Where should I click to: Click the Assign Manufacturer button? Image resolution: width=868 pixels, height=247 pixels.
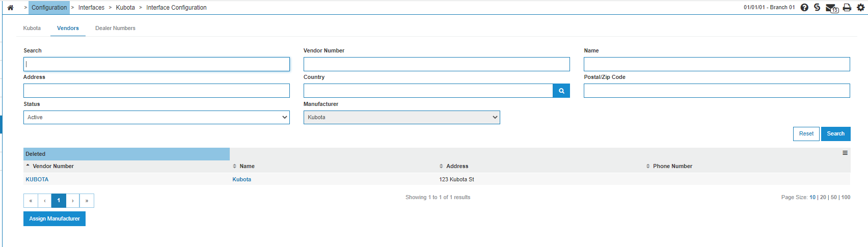[55, 218]
